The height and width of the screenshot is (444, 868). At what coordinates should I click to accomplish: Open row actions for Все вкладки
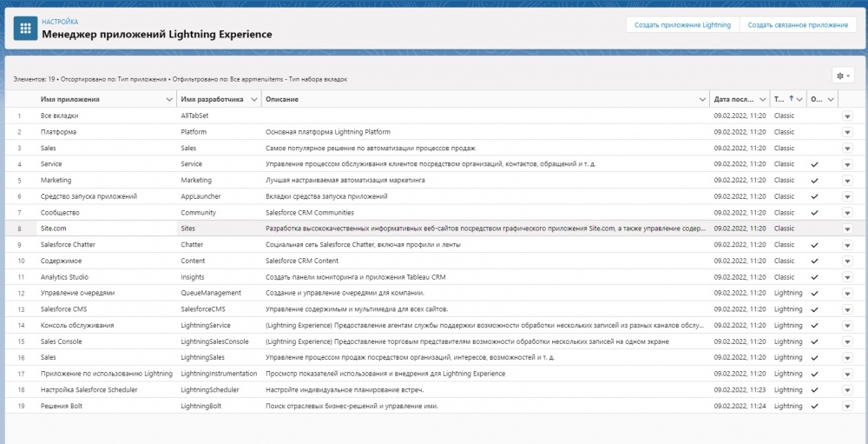pos(847,116)
